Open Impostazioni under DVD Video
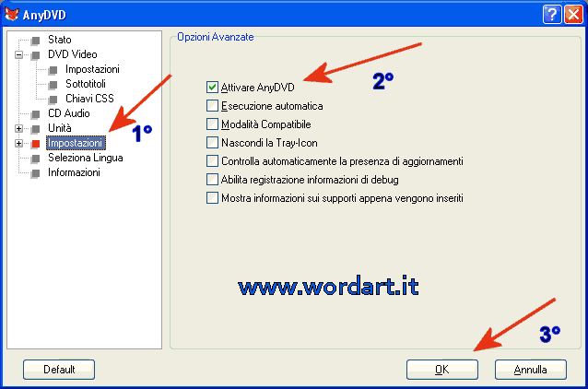Viewport: 588px width, 389px height. (92, 69)
